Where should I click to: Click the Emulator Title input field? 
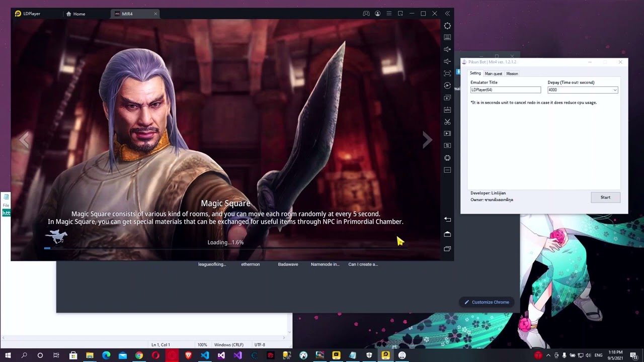[506, 90]
